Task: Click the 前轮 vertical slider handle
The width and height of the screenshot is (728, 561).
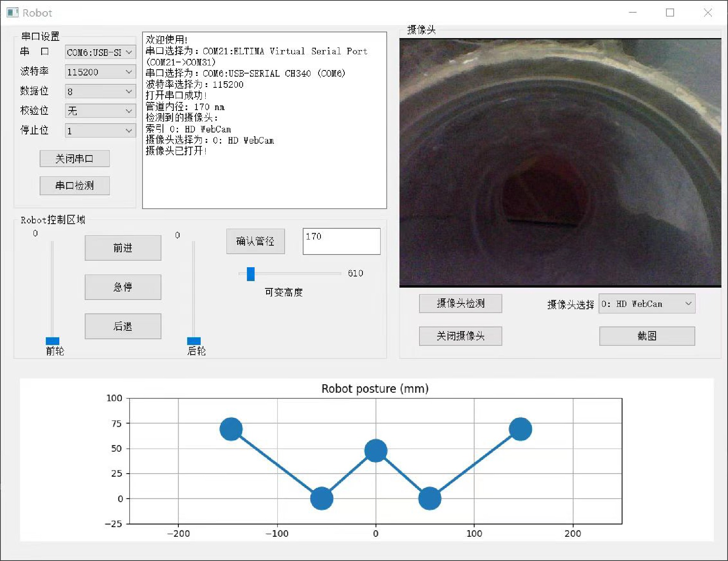Action: pos(52,341)
